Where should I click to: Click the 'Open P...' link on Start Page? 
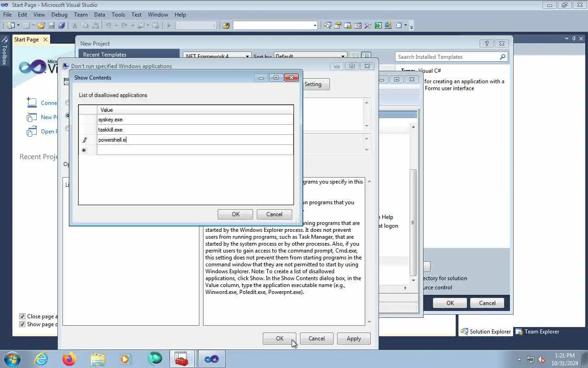click(x=49, y=132)
